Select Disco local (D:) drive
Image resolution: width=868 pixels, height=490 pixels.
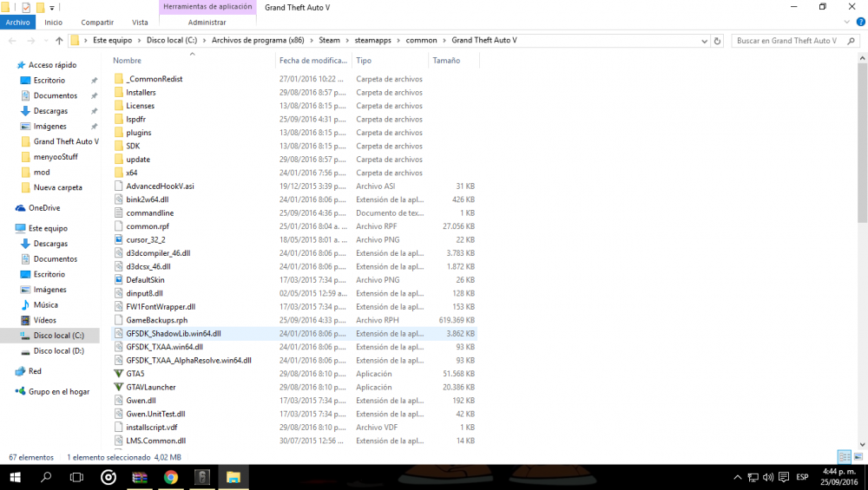59,351
